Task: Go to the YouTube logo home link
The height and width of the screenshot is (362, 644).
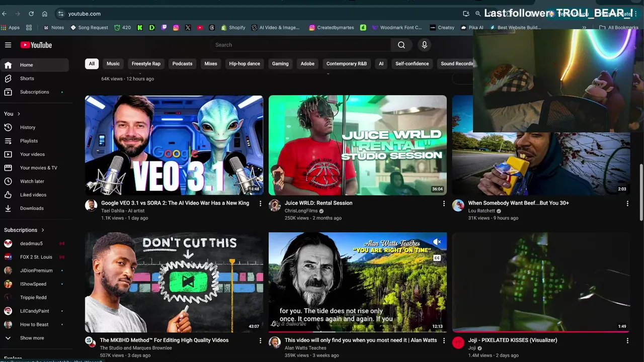Action: click(x=36, y=45)
